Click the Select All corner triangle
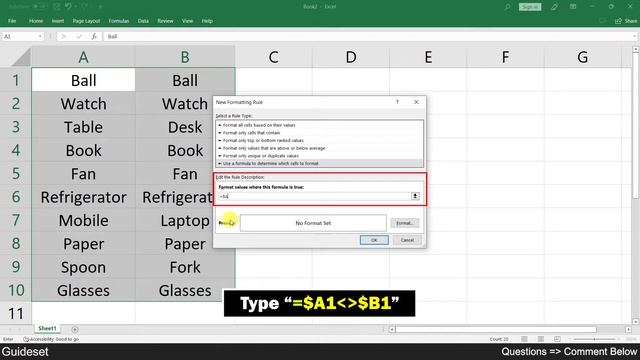This screenshot has width=640, height=360. point(21,58)
